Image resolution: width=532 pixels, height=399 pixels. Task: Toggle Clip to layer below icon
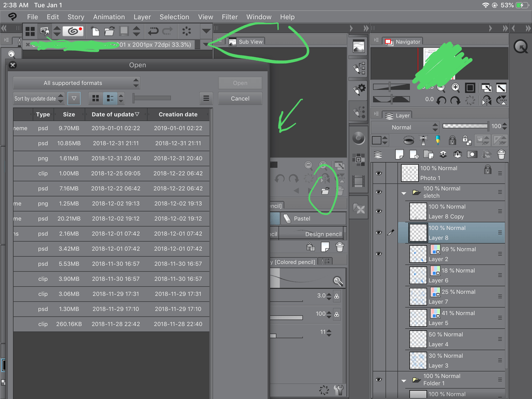(408, 140)
